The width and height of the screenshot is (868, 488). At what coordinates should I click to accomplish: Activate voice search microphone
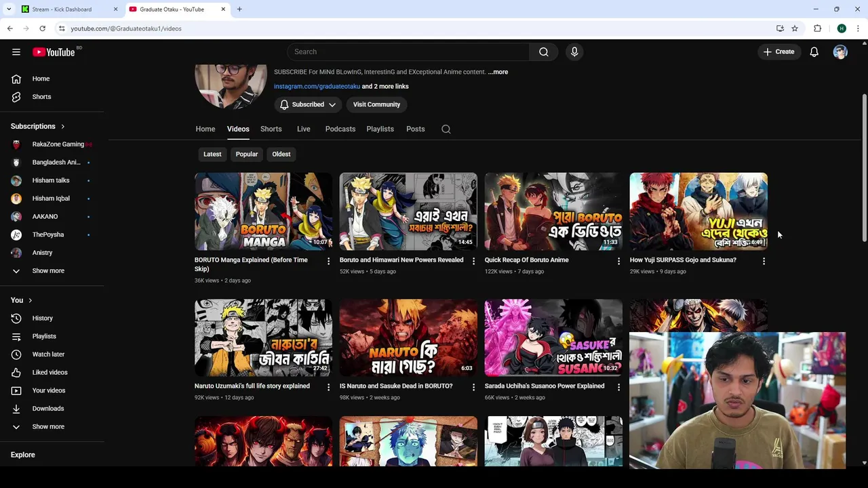[x=574, y=52]
